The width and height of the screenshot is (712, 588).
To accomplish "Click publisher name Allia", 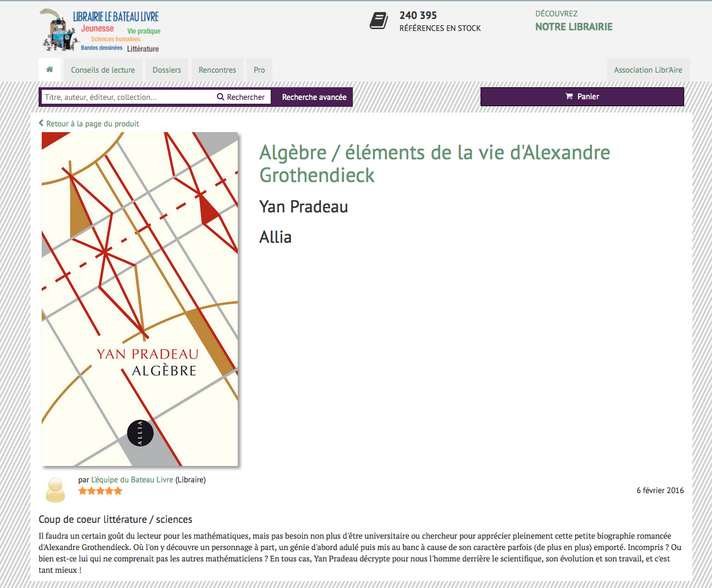I will click(275, 237).
